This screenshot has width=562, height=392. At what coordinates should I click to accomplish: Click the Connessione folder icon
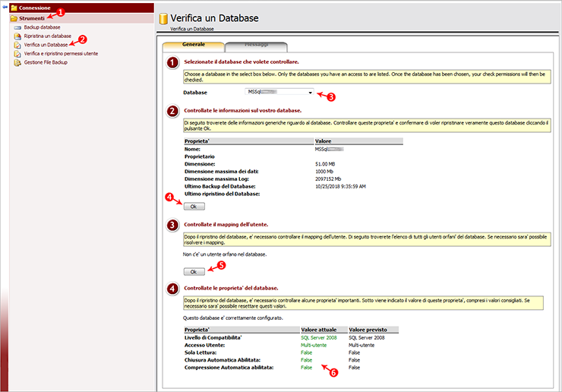coord(14,8)
